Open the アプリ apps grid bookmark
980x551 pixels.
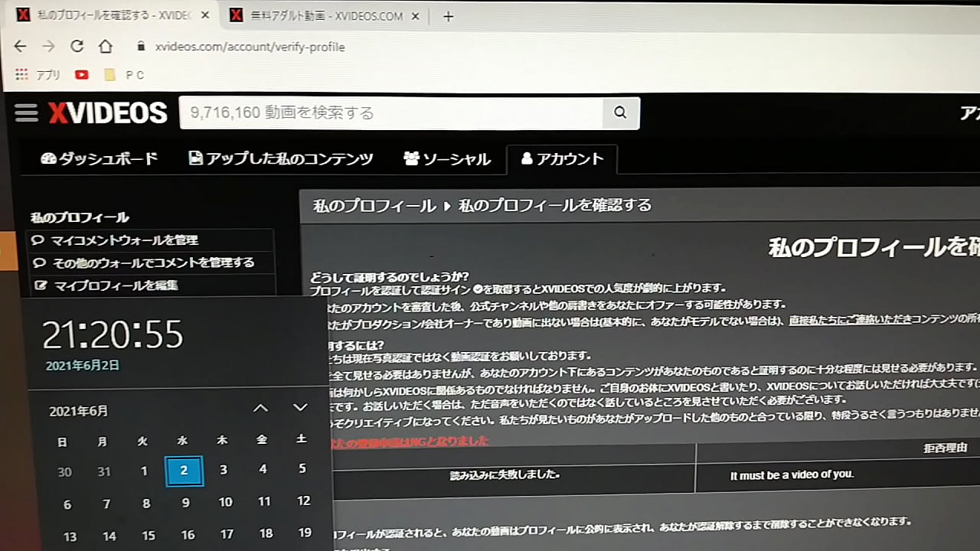[x=38, y=75]
